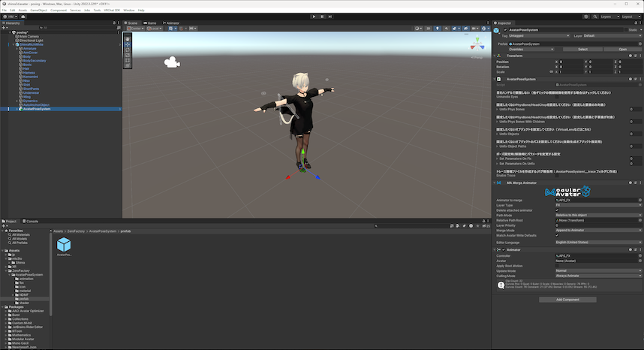Viewport: 644px width, 350px height.
Task: Open the VRChat SDK menu
Action: (x=111, y=10)
